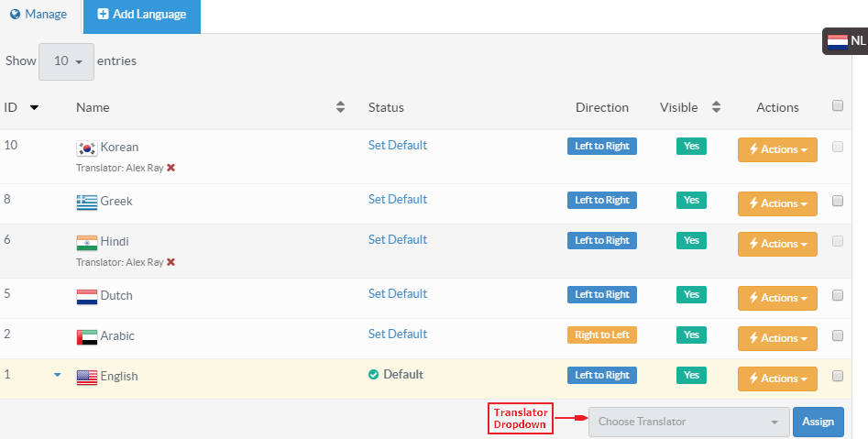
Task: Tick the checkbox for Arabic row
Action: 837,335
